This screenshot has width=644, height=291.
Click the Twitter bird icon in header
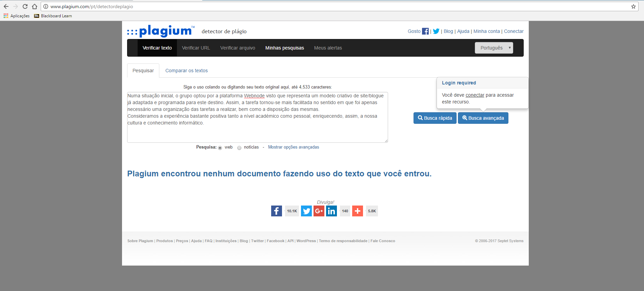click(x=436, y=31)
